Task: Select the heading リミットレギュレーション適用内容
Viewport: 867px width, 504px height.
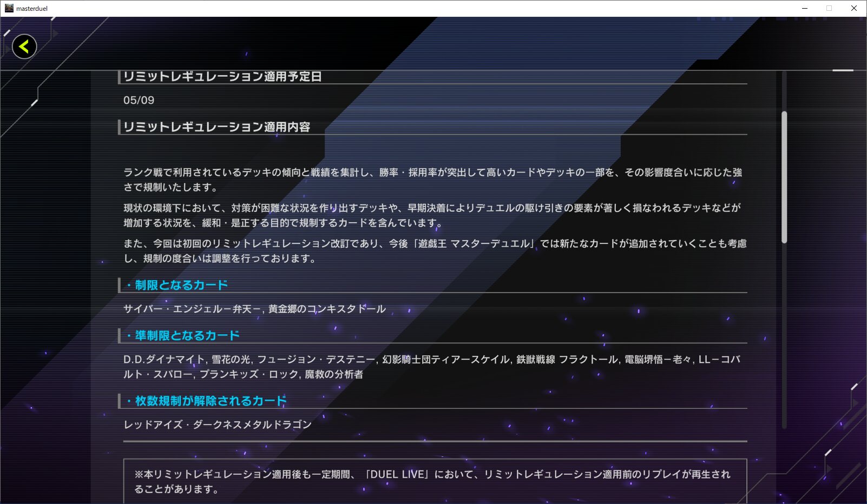Action: (216, 127)
